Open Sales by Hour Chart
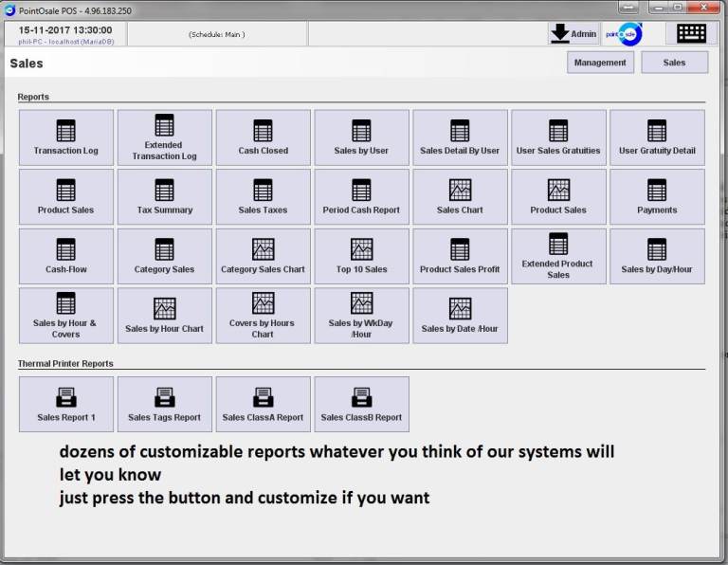The image size is (728, 565). click(164, 316)
